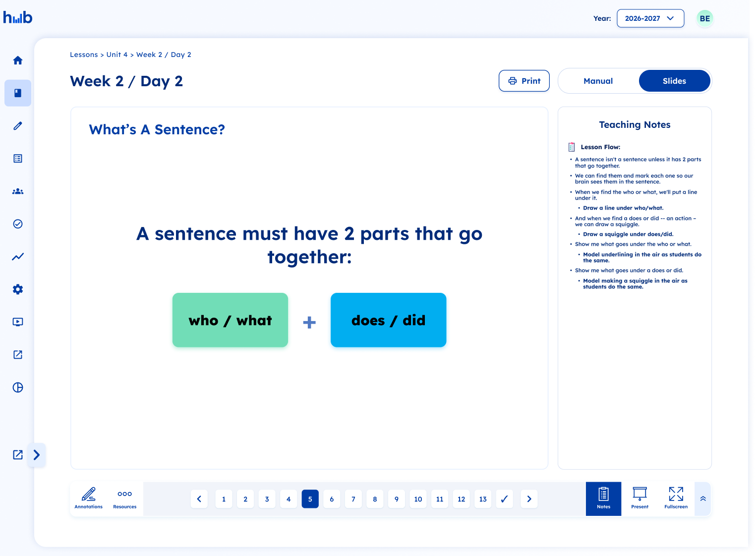Open the pencil edit icon in sidebar
The width and height of the screenshot is (756, 556).
click(18, 126)
